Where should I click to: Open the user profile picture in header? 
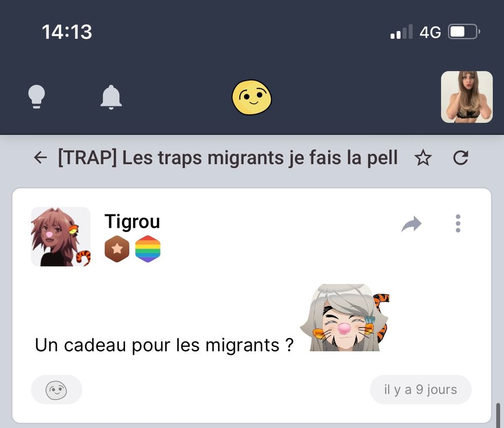(x=467, y=97)
